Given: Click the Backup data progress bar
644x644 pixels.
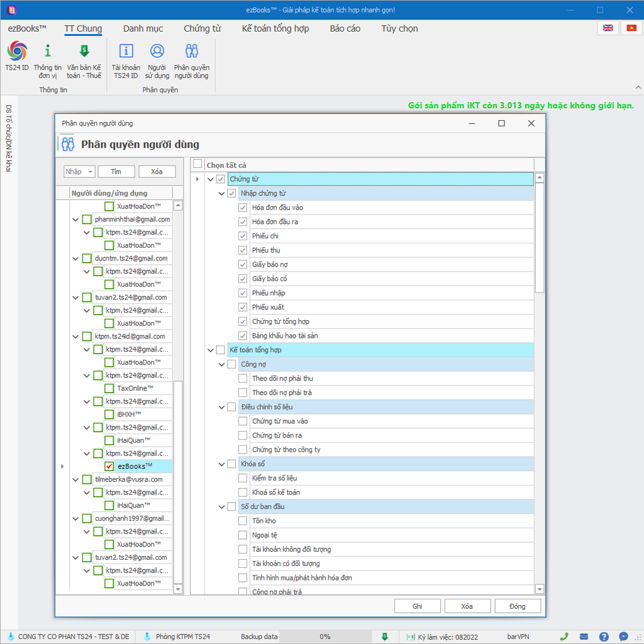Looking at the screenshot, I should pos(325,636).
